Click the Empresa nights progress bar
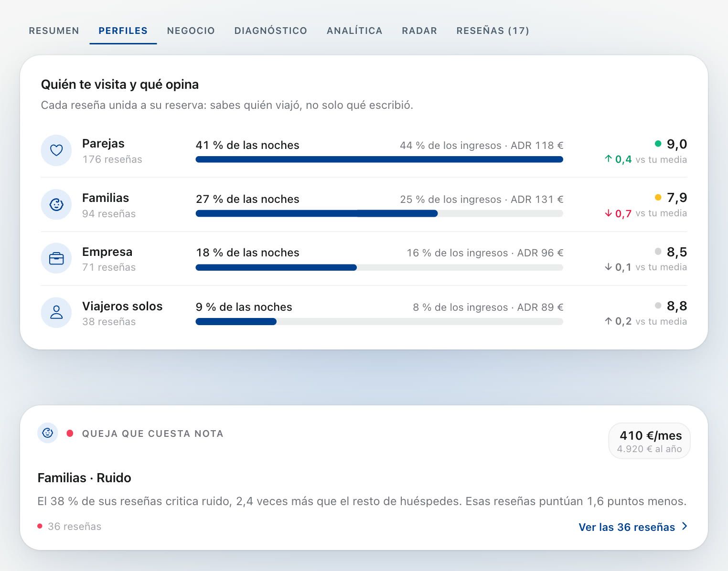The width and height of the screenshot is (728, 571). (379, 267)
